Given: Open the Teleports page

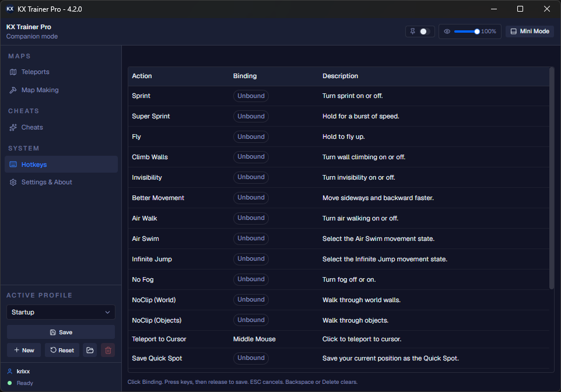Looking at the screenshot, I should (x=61, y=72).
